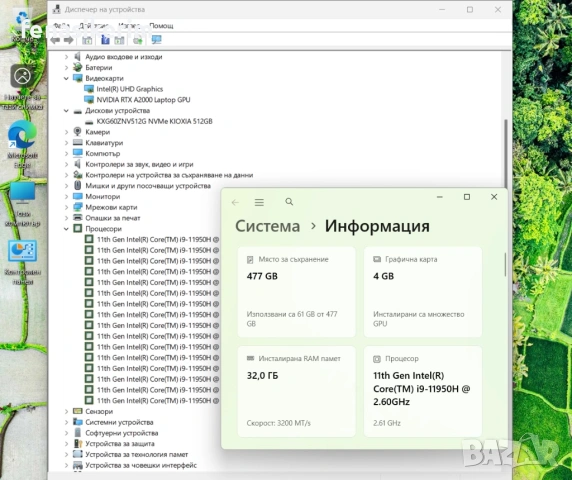This screenshot has height=480, width=572.
Task: Expand the Клавиатури category
Action: [x=66, y=143]
